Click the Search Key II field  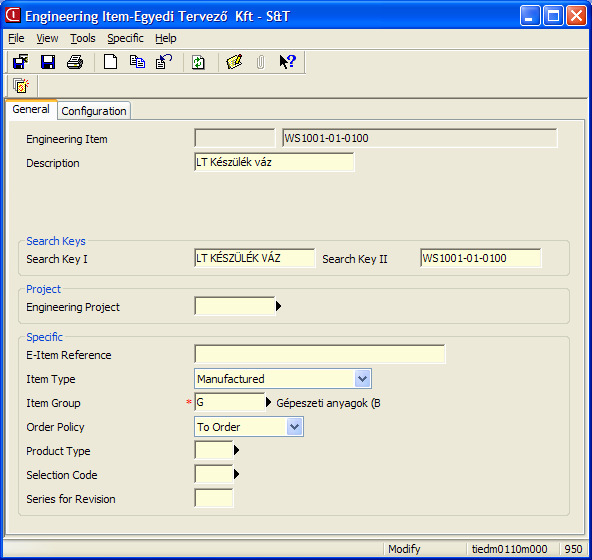(x=481, y=258)
